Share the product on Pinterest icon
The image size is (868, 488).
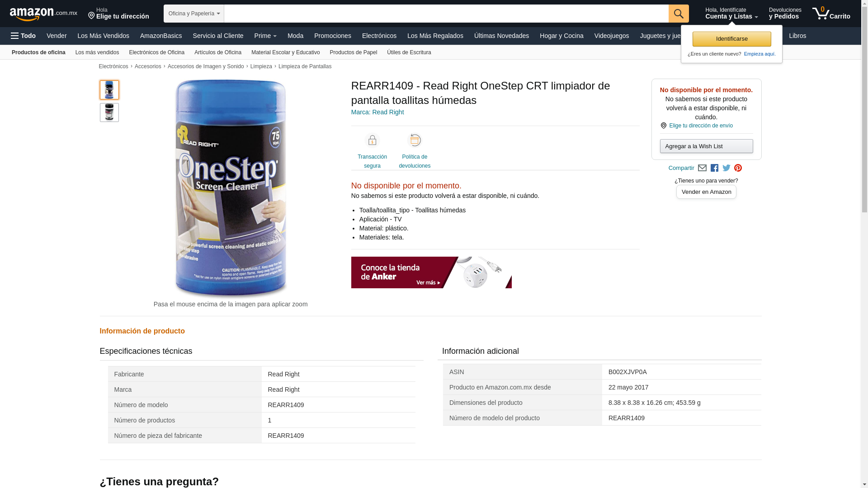coord(738,168)
